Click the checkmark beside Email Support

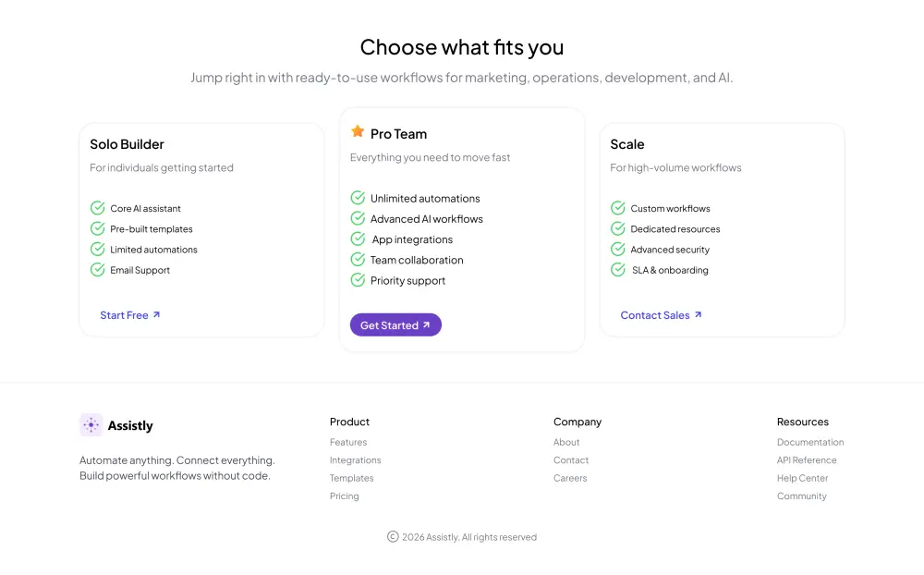[x=96, y=270]
